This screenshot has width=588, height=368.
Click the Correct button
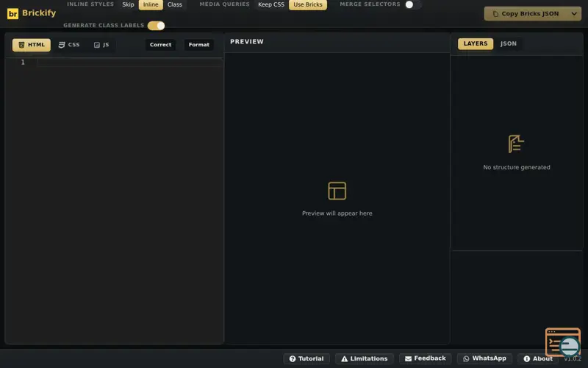pos(160,45)
